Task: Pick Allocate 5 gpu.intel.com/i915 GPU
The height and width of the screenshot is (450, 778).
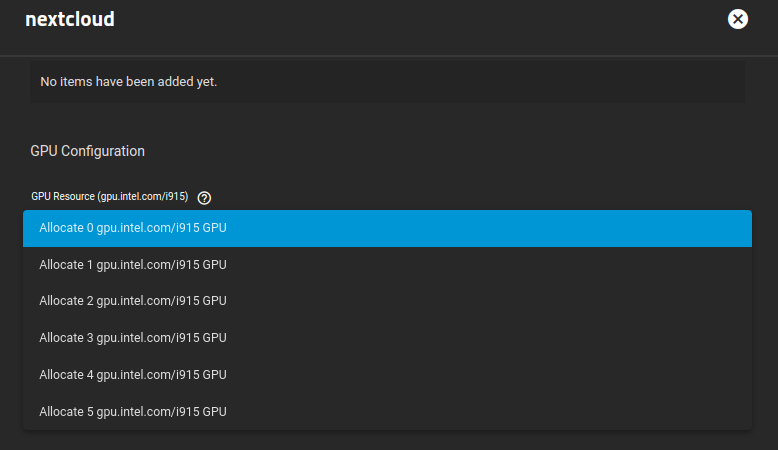Action: (x=388, y=412)
